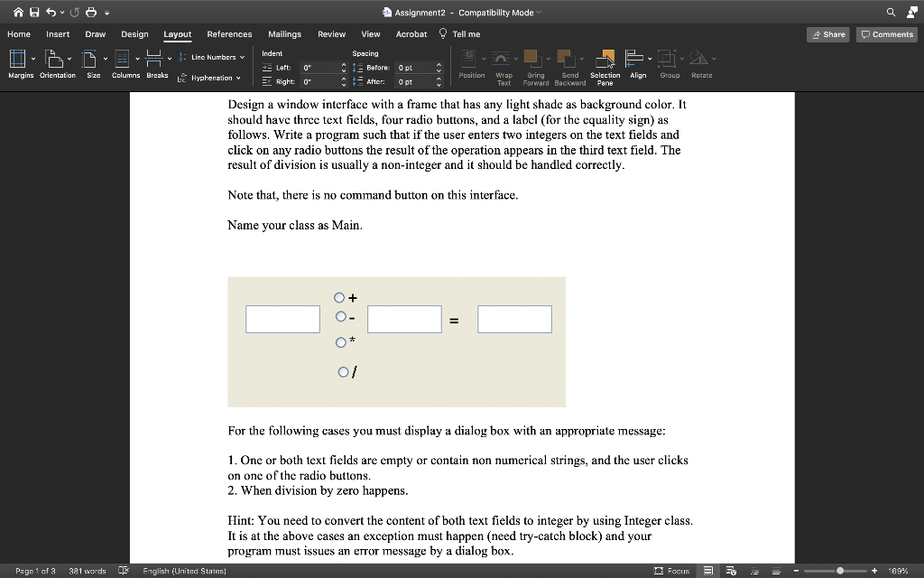This screenshot has width=924, height=578.
Task: Expand the Compatibility Mode title chevron
Action: (x=539, y=13)
